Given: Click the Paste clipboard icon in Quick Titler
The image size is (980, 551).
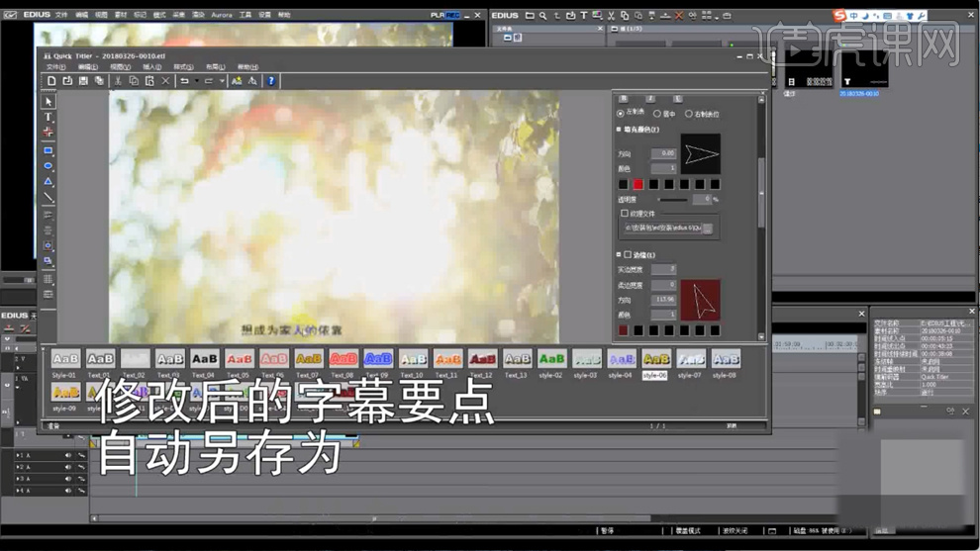Looking at the screenshot, I should [x=149, y=80].
